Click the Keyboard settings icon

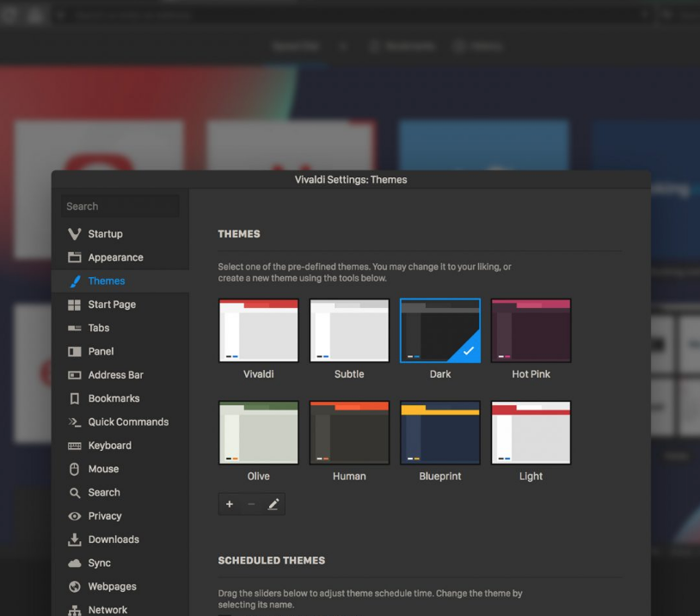75,446
